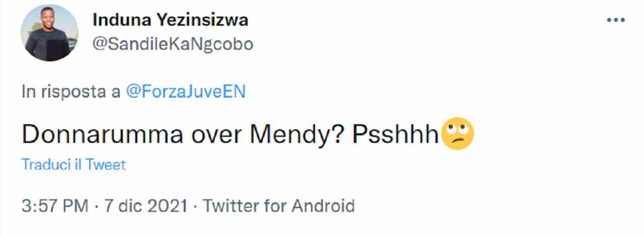Click the year 2021 in the date
Screen dimensions: 644x237
point(169,206)
